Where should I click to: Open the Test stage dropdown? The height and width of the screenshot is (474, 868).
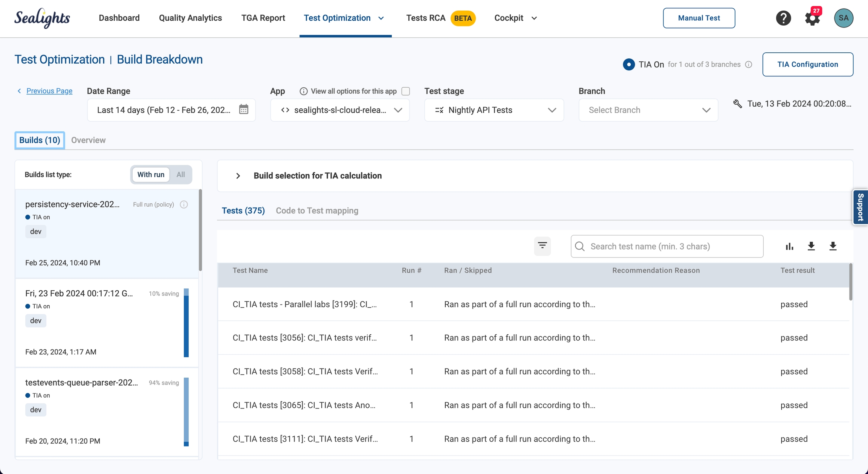[x=494, y=110]
